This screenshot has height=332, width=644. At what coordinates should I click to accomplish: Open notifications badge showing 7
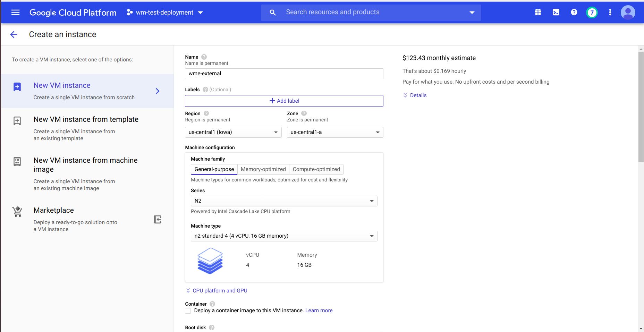click(x=592, y=12)
